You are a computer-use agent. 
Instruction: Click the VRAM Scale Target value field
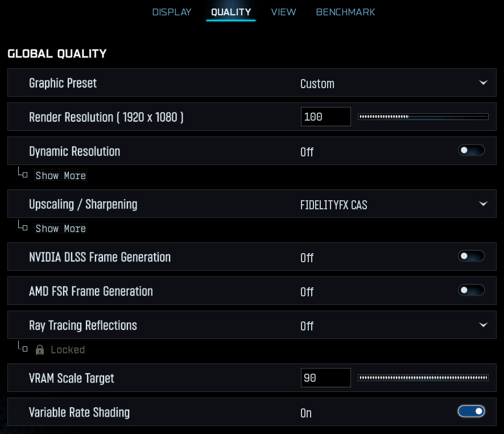[325, 378]
